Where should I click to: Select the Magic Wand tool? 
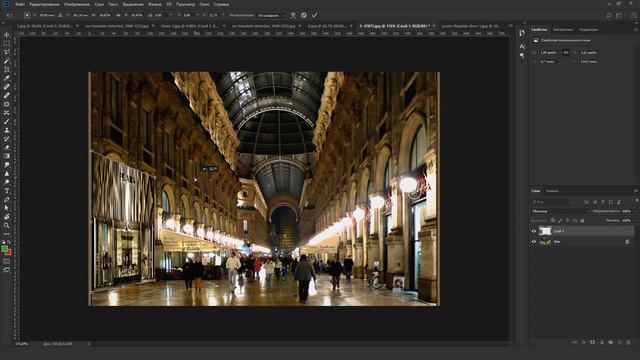[7, 61]
